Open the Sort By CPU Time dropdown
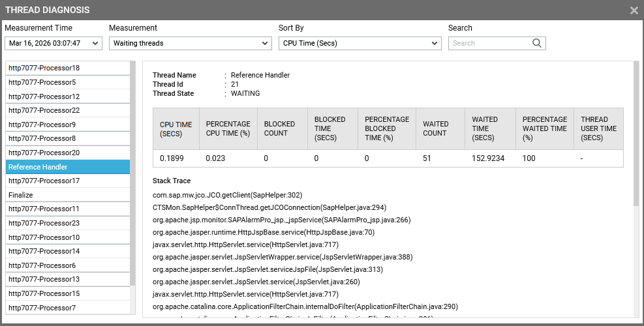 click(x=360, y=43)
